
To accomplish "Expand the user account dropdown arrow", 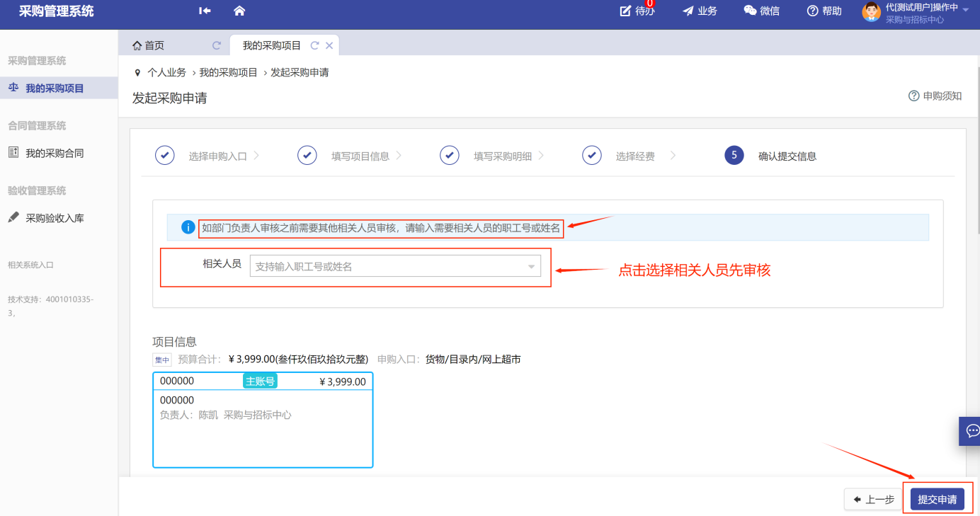I will (966, 9).
